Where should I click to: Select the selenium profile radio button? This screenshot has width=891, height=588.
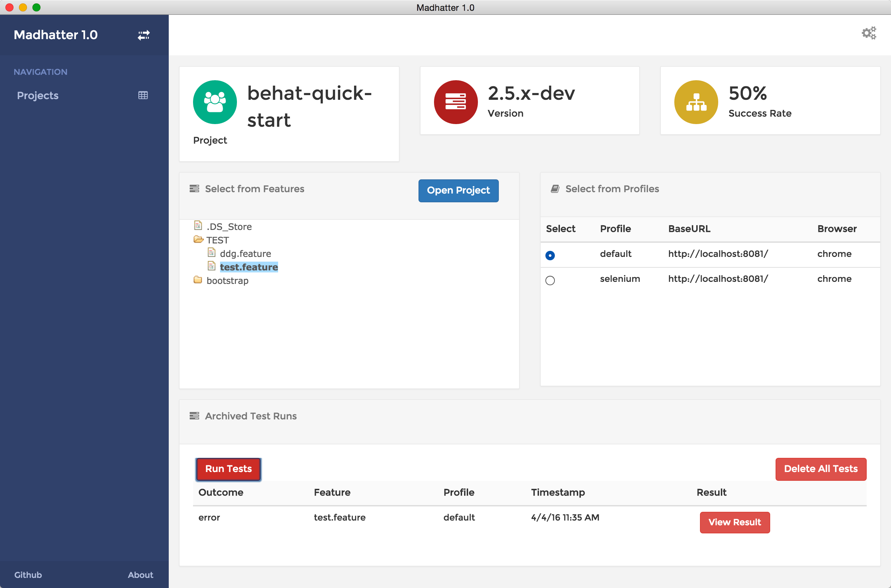point(550,280)
